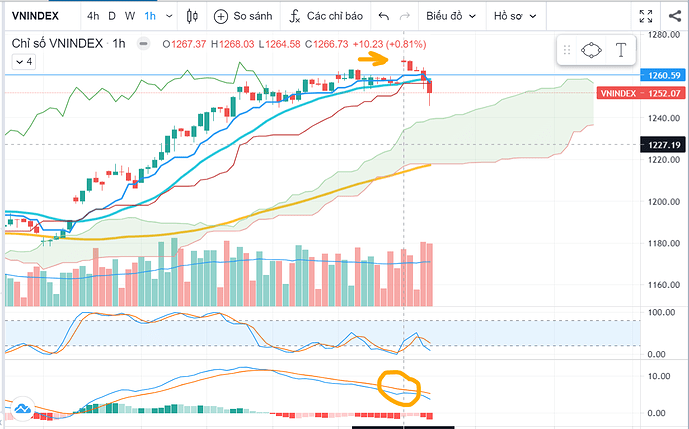Click the legend collapse oval button
The image size is (689, 429).
click(x=143, y=44)
